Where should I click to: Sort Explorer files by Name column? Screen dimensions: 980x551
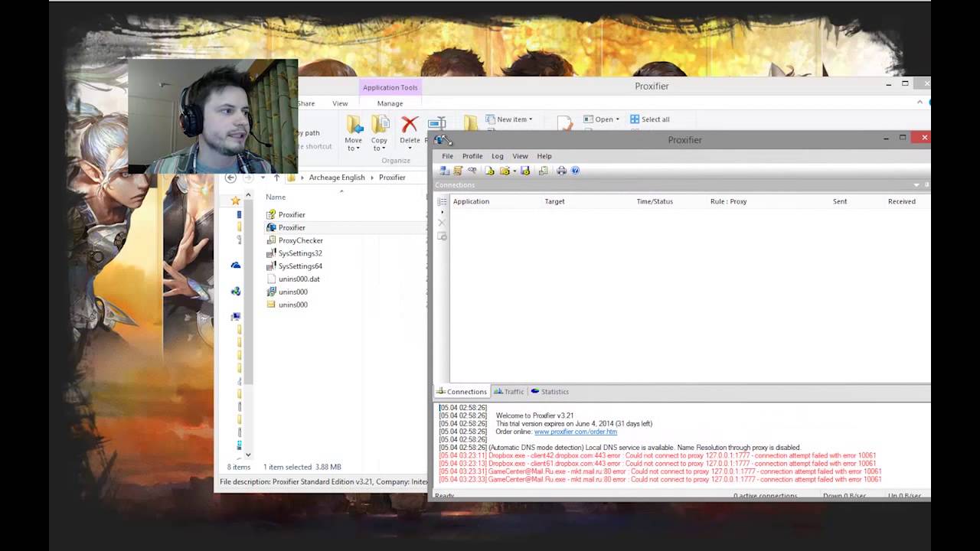276,197
